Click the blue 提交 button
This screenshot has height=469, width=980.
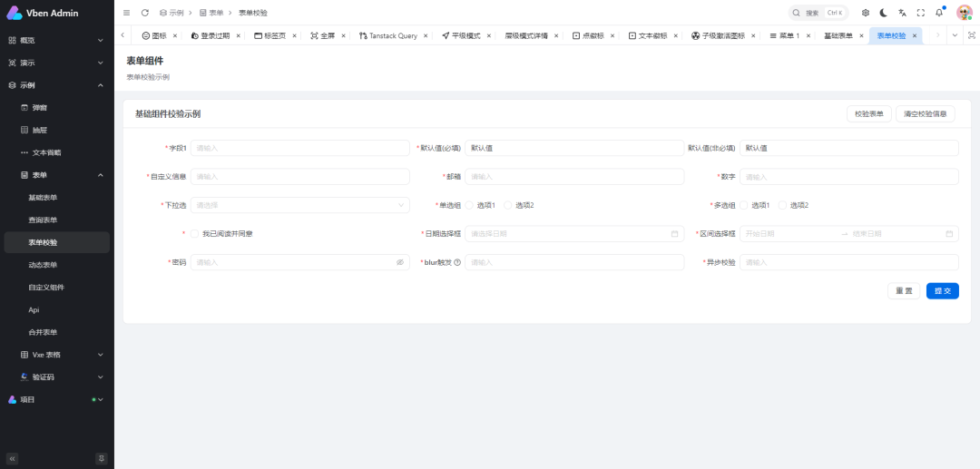942,291
